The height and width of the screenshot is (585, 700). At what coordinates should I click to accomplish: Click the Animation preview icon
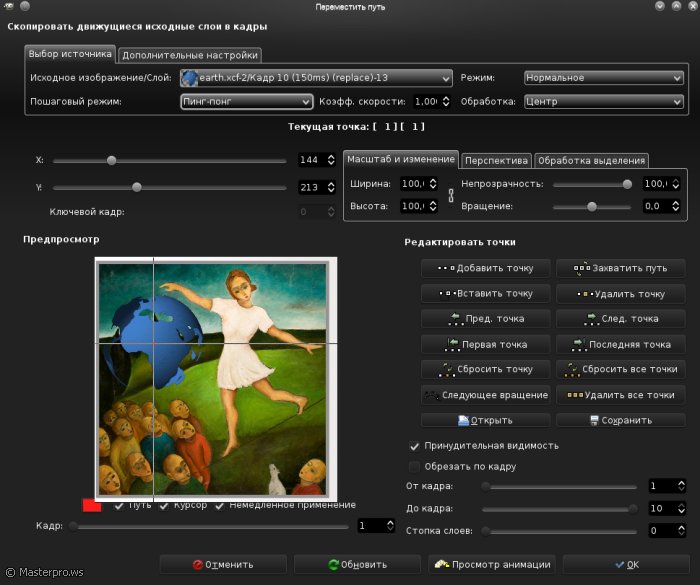click(442, 564)
